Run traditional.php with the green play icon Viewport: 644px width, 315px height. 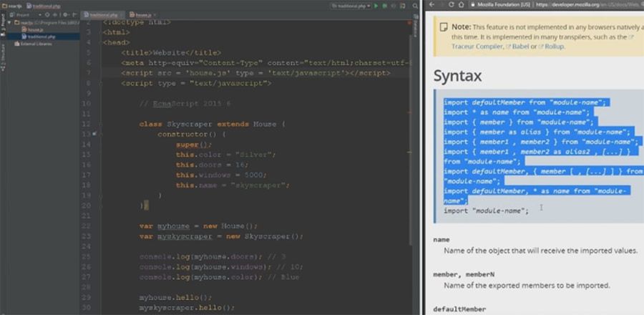[376, 6]
